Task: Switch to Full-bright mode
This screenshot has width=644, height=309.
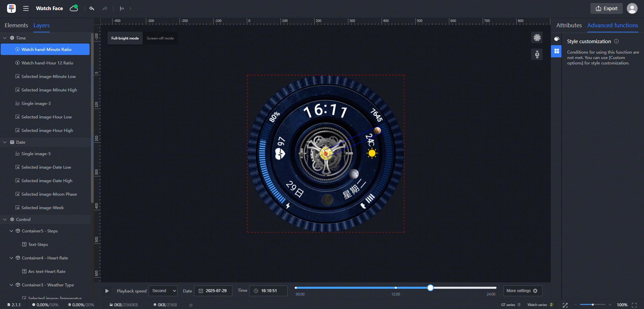Action: [125, 38]
